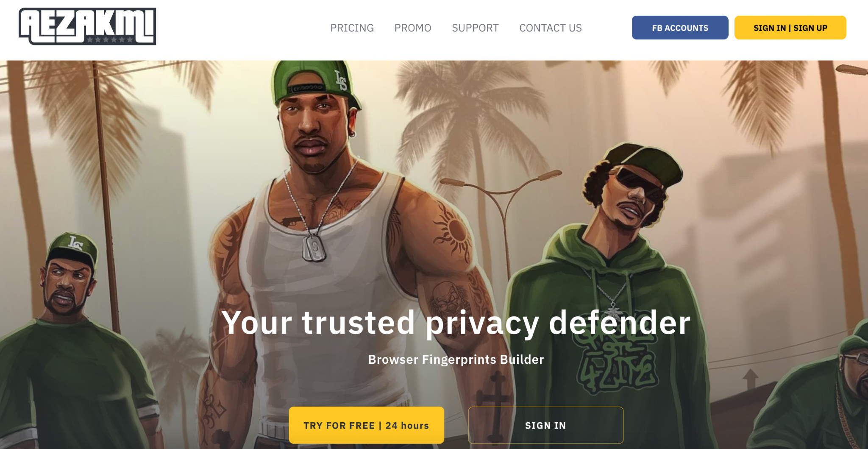Viewport: 868px width, 449px height.
Task: Click the row of stars beneath the logo
Action: (x=110, y=40)
